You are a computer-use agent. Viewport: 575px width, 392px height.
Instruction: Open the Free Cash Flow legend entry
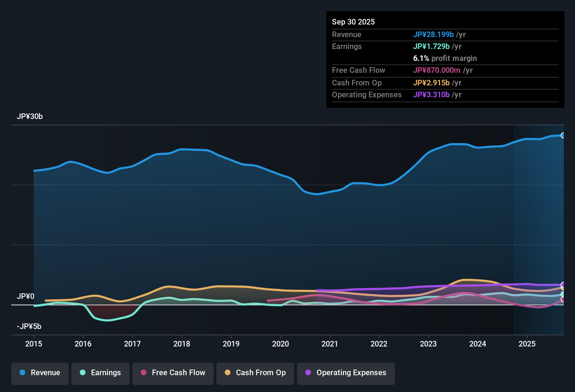click(x=173, y=373)
